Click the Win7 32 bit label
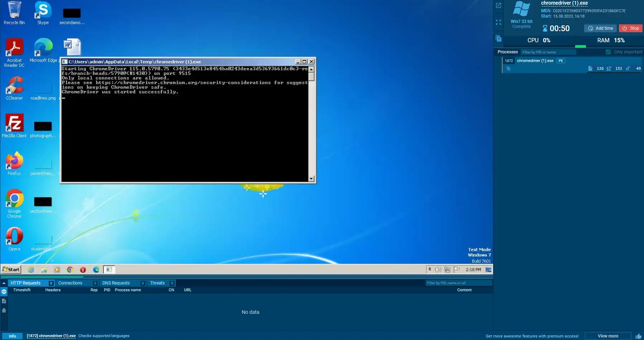The image size is (644, 340). coord(521,21)
